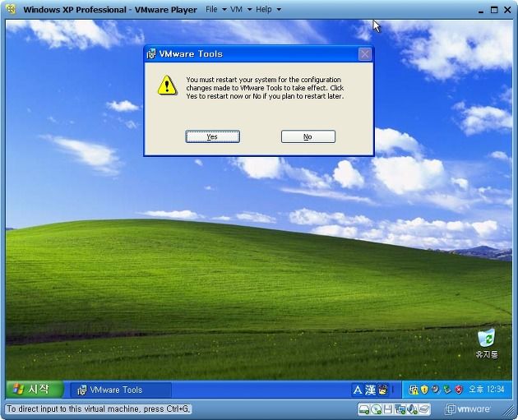Click No to restart later
This screenshot has width=518, height=420.
tap(308, 136)
